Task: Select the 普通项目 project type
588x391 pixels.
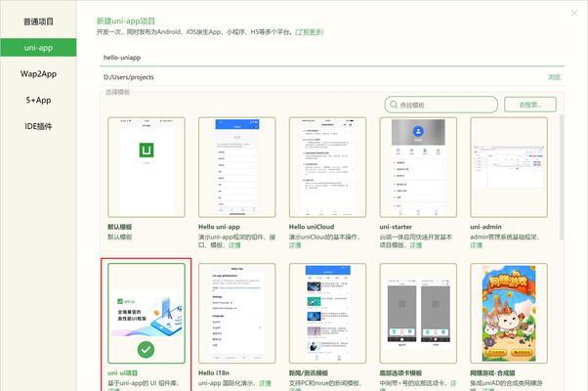Action: (38, 22)
